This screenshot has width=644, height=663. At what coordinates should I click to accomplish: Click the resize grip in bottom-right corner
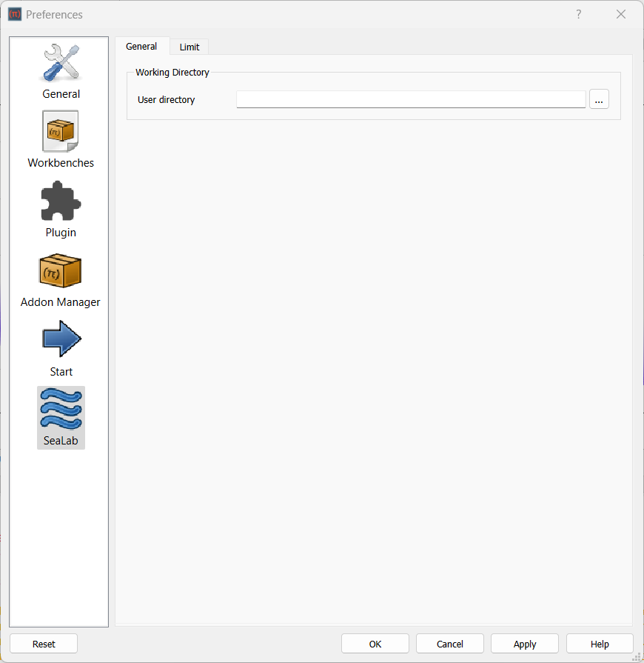coord(638,658)
